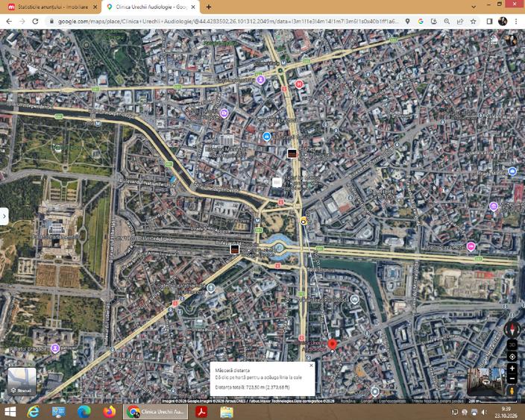Close the Statistici anunțului tab
The width and height of the screenshot is (525, 420).
(95, 7)
